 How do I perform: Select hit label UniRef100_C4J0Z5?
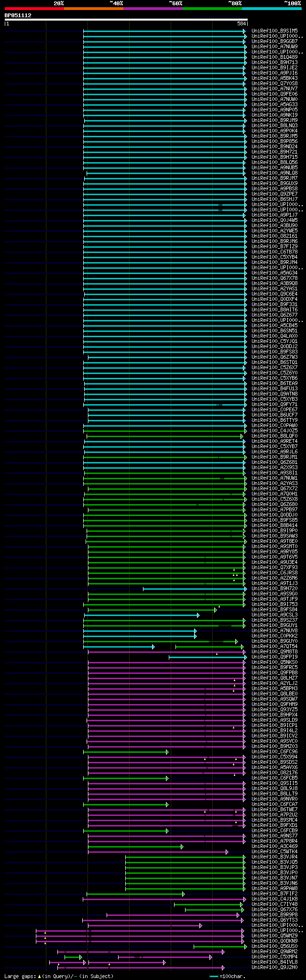click(274, 431)
